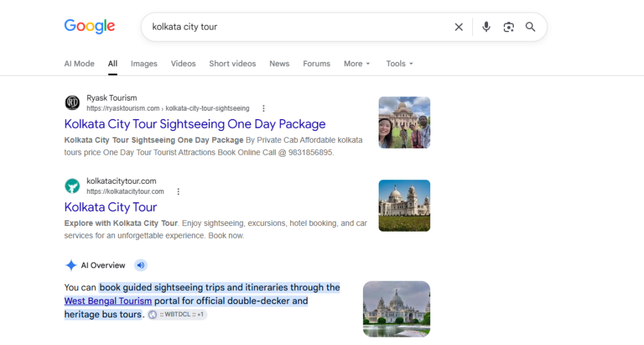This screenshot has height=345, width=644.
Task: Click the WBTDCL source chip
Action: coord(177,315)
